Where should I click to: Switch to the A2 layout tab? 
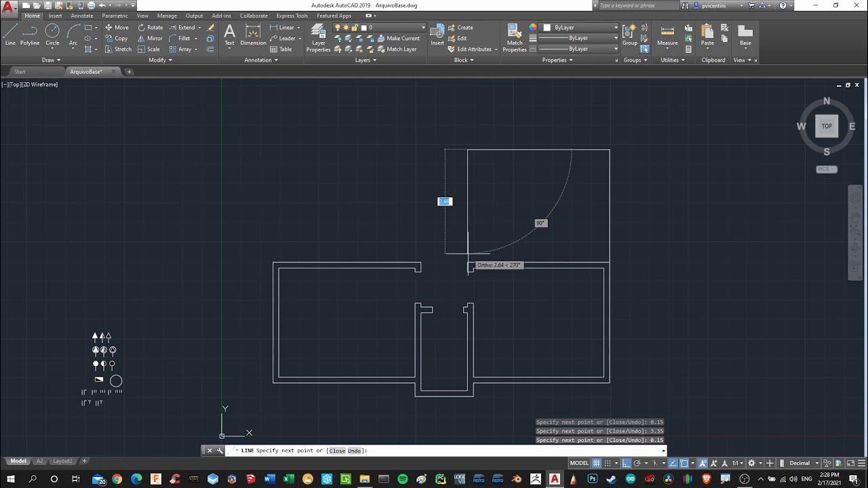point(39,461)
